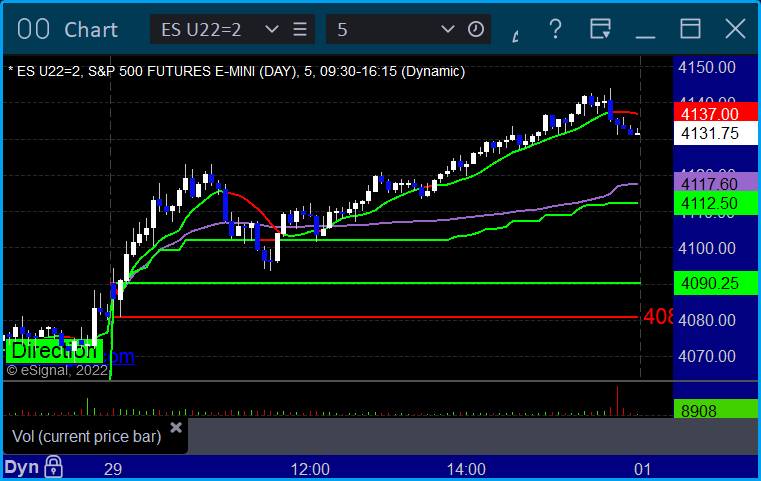Click the Dyn label on the time axis

click(22, 467)
